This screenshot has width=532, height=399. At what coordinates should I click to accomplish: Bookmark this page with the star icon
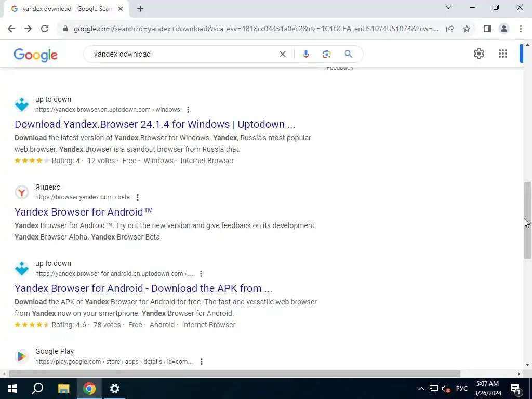(x=467, y=29)
